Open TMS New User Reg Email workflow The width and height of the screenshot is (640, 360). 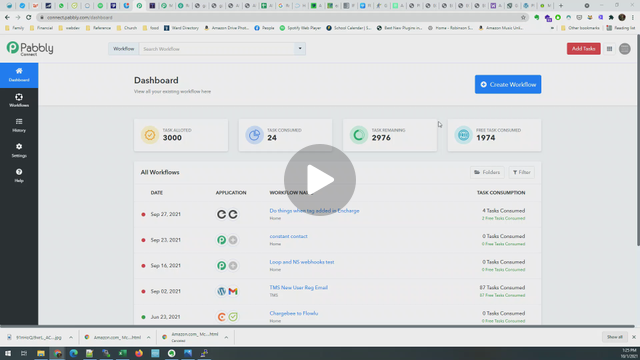tap(298, 288)
